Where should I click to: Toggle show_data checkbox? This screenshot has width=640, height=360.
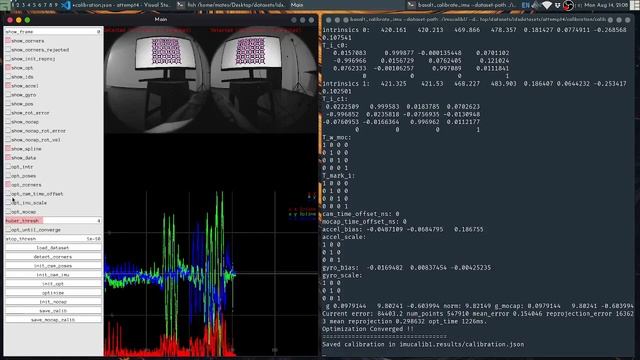[8, 158]
